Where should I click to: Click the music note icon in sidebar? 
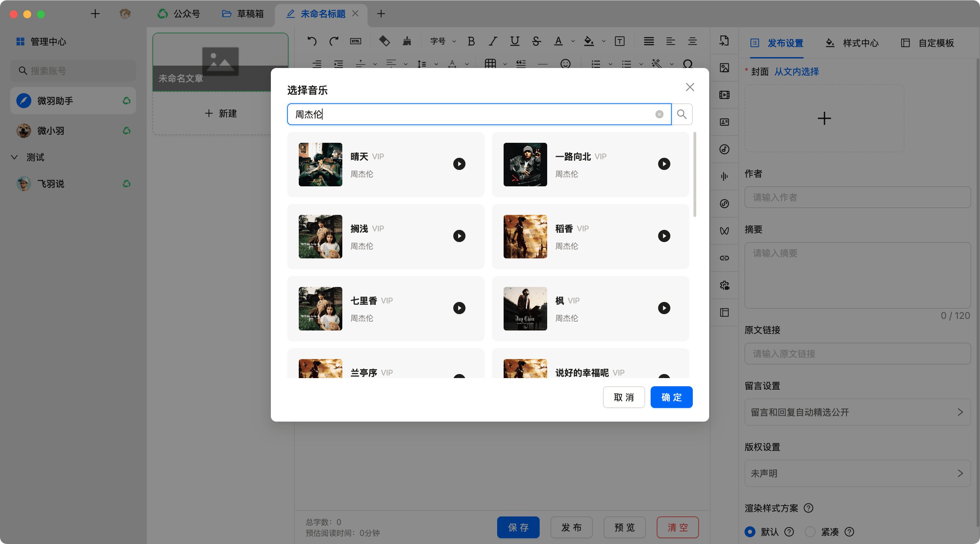tap(724, 149)
